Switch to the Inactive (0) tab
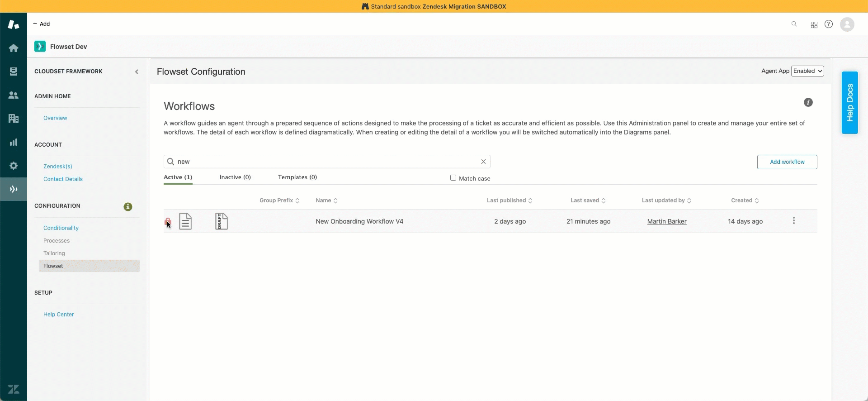Viewport: 868px width, 401px height. (235, 177)
